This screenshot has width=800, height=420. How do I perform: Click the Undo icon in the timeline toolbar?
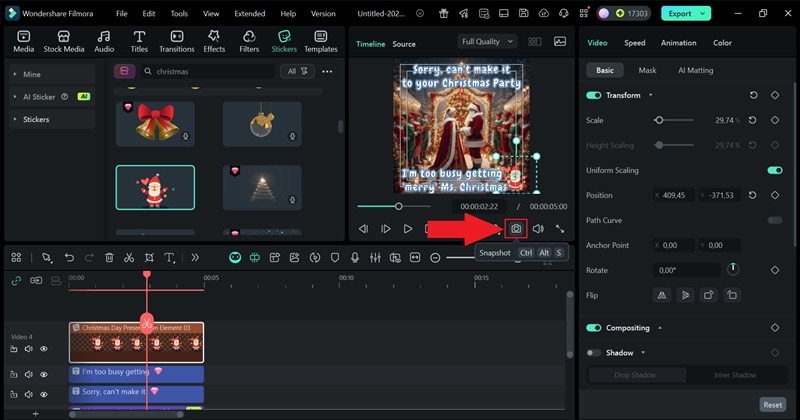69,258
